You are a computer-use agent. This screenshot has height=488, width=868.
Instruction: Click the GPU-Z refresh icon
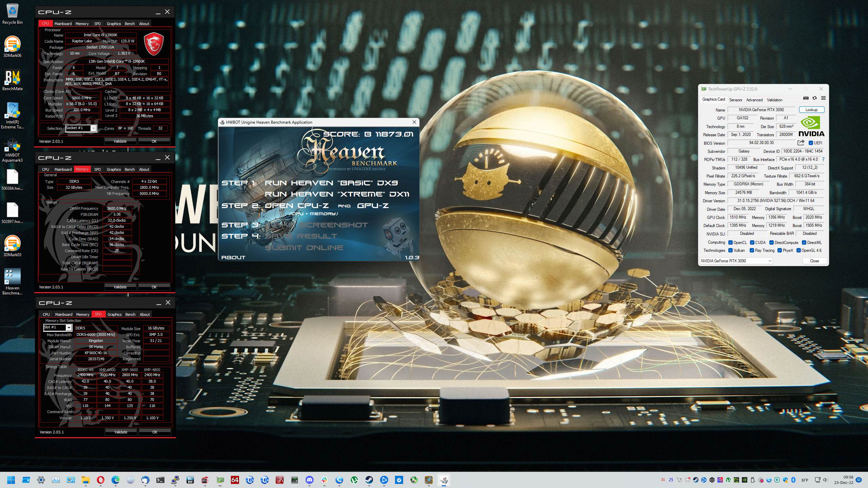click(814, 98)
